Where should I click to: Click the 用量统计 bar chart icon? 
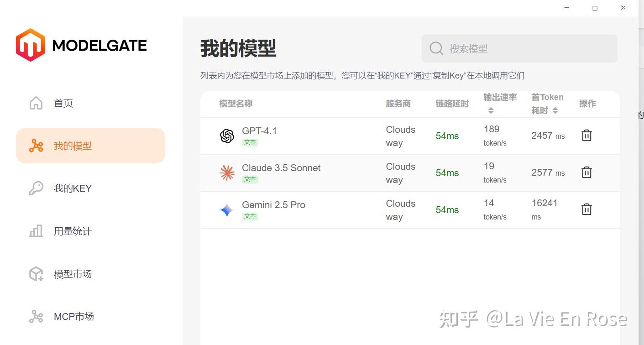tap(36, 231)
